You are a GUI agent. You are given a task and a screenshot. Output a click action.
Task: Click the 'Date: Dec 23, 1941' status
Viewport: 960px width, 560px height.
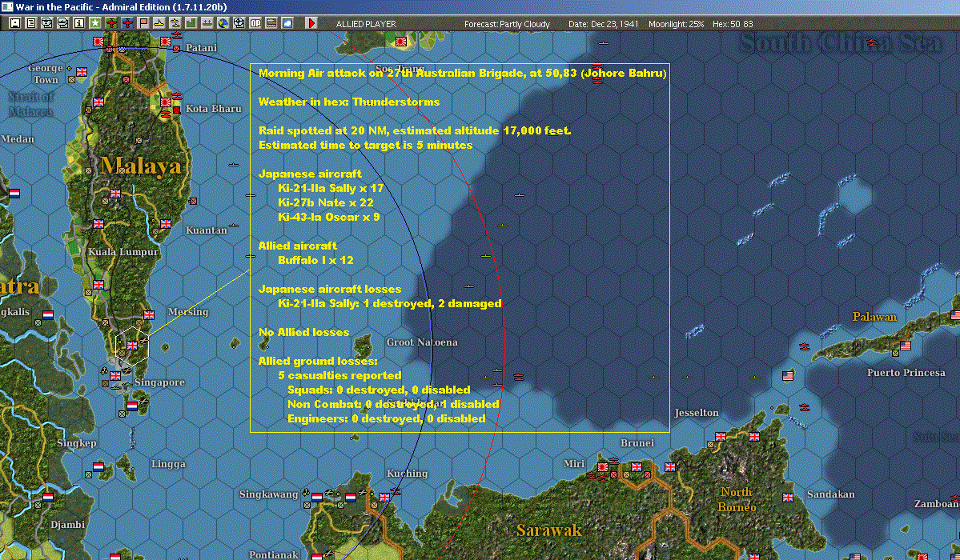(x=603, y=24)
